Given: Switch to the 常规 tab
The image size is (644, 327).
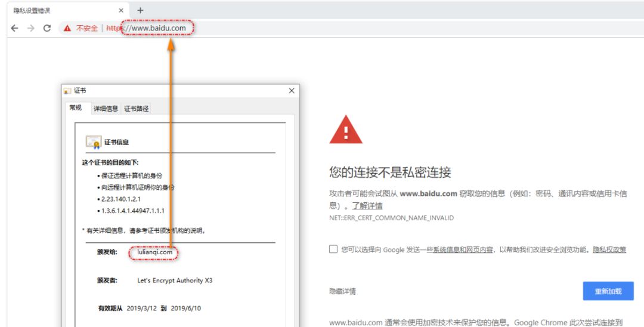Looking at the screenshot, I should [76, 107].
